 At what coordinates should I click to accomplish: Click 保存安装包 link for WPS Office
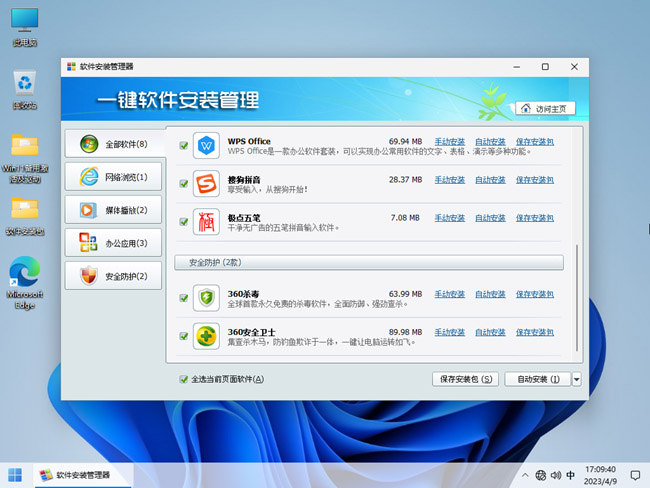535,142
